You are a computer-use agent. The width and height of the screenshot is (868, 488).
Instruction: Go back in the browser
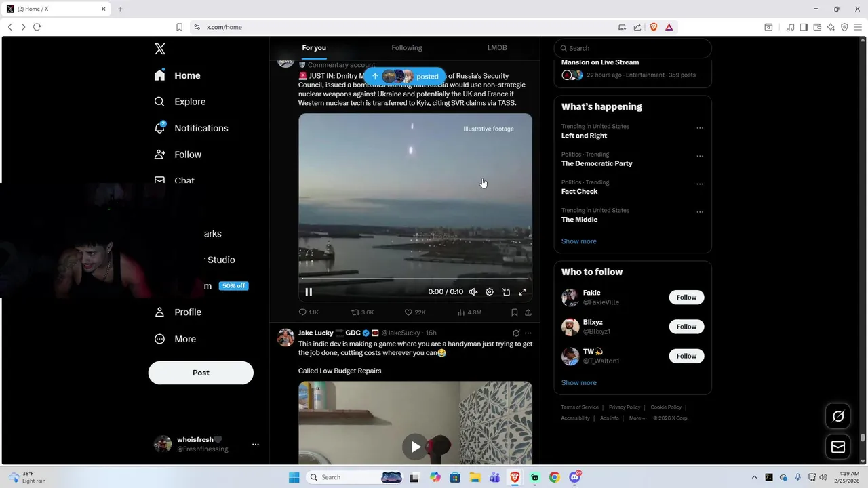click(x=9, y=27)
